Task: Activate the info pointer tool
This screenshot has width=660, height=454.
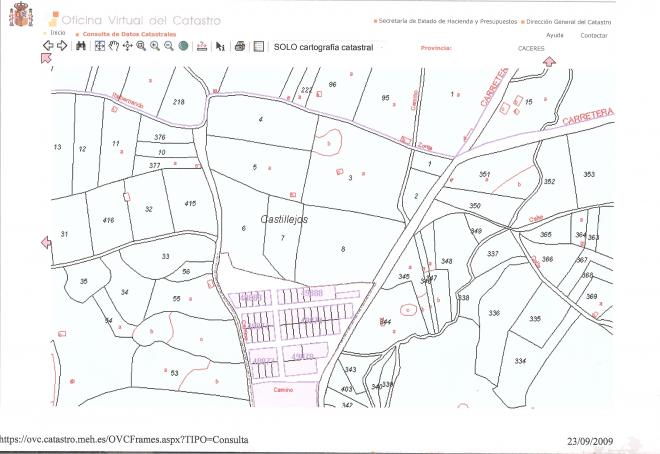Action: [221, 46]
